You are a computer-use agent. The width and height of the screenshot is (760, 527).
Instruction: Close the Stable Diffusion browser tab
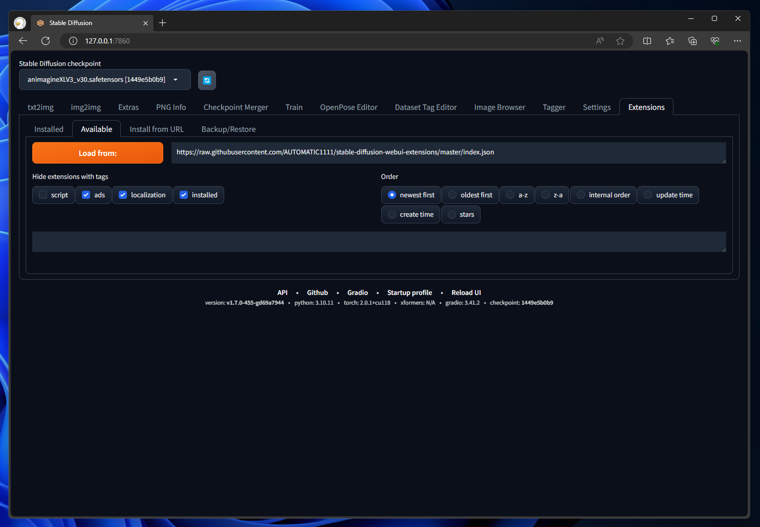coord(145,23)
